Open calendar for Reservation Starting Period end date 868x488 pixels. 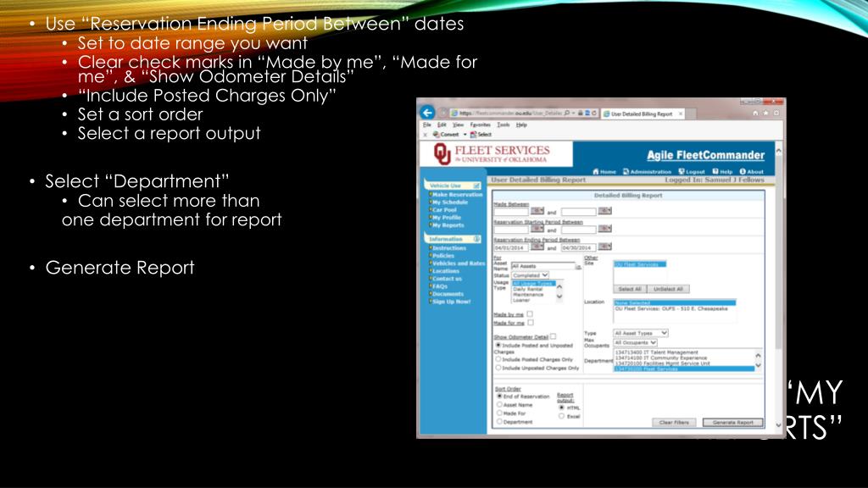[604, 229]
